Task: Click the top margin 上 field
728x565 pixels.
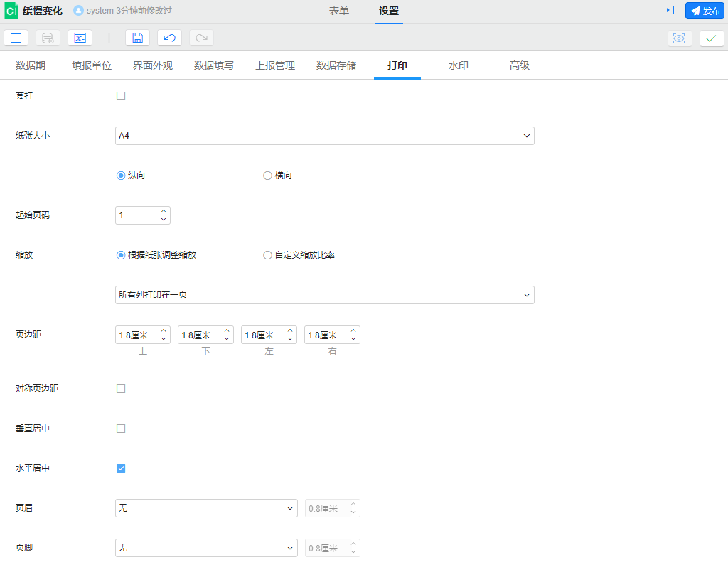Action: (x=137, y=335)
